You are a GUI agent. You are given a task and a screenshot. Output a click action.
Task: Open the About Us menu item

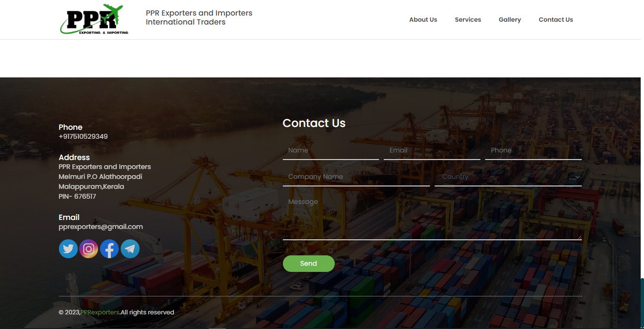pos(423,19)
